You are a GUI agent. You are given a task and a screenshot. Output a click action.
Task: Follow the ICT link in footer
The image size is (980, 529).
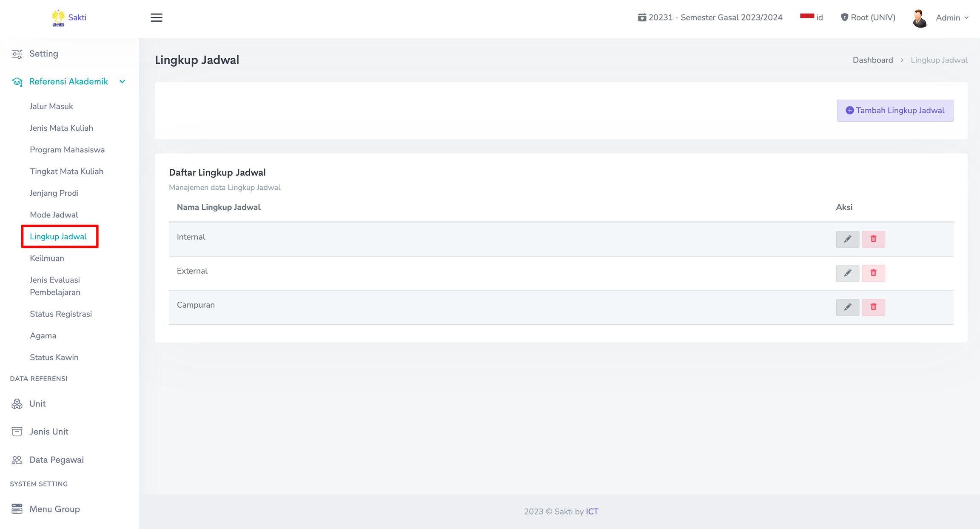click(592, 512)
